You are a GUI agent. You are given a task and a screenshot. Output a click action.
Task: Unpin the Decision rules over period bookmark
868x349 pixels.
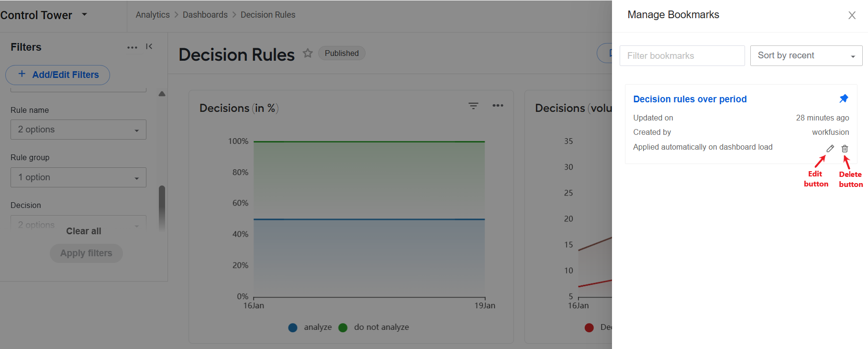[844, 98]
